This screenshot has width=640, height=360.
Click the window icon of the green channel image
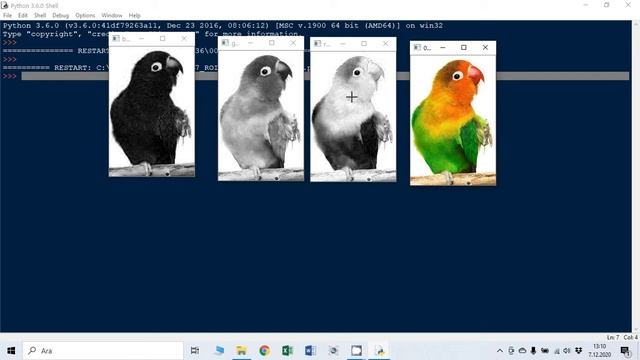click(225, 43)
